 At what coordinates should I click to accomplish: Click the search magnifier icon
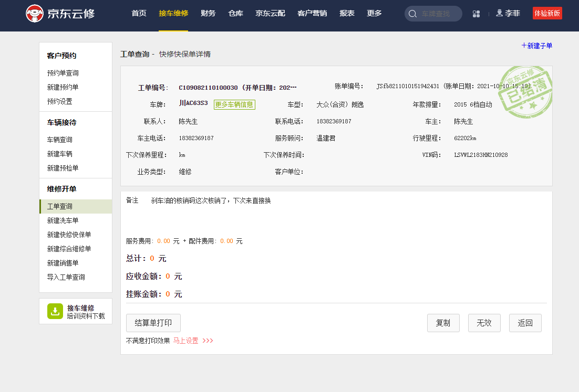point(412,14)
